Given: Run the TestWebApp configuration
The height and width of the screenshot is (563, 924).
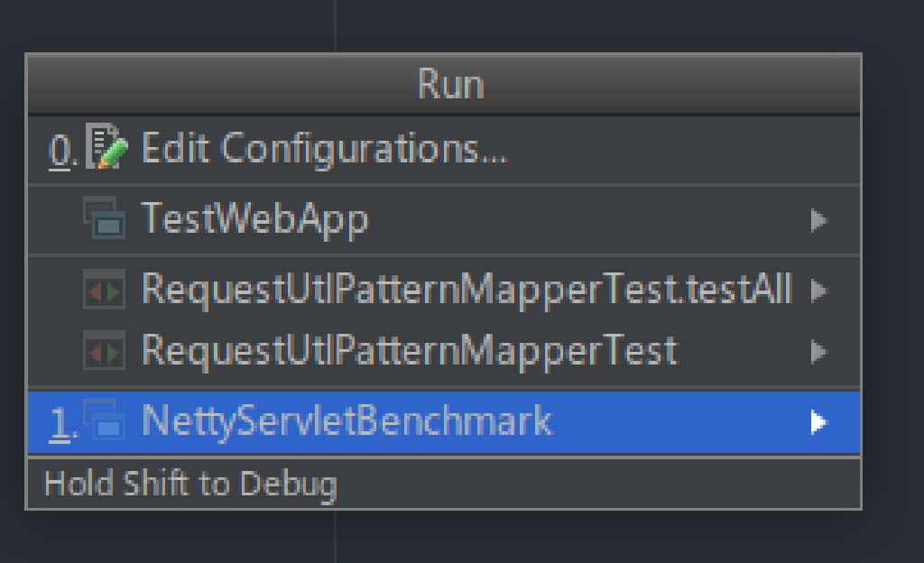Looking at the screenshot, I should 254,219.
